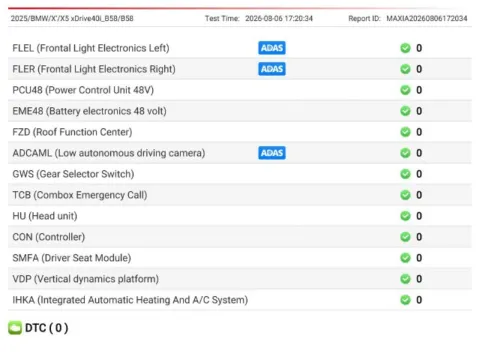Click the fault count 0 for GWS
This screenshot has height=360, width=480.
coord(419,174)
